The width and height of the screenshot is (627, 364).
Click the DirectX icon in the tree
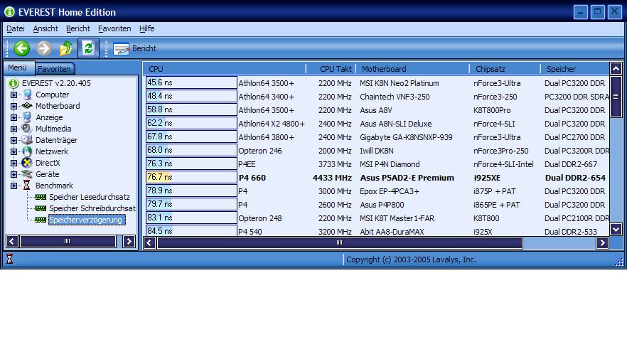click(x=27, y=163)
